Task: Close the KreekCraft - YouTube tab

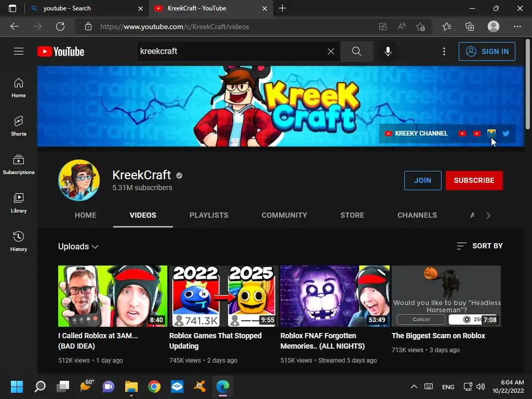Action: [264, 8]
